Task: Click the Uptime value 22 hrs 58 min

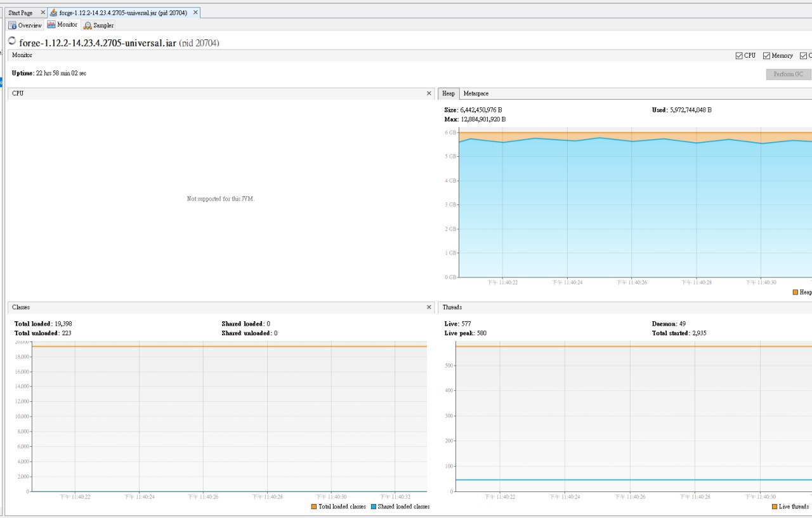Action: [x=61, y=73]
